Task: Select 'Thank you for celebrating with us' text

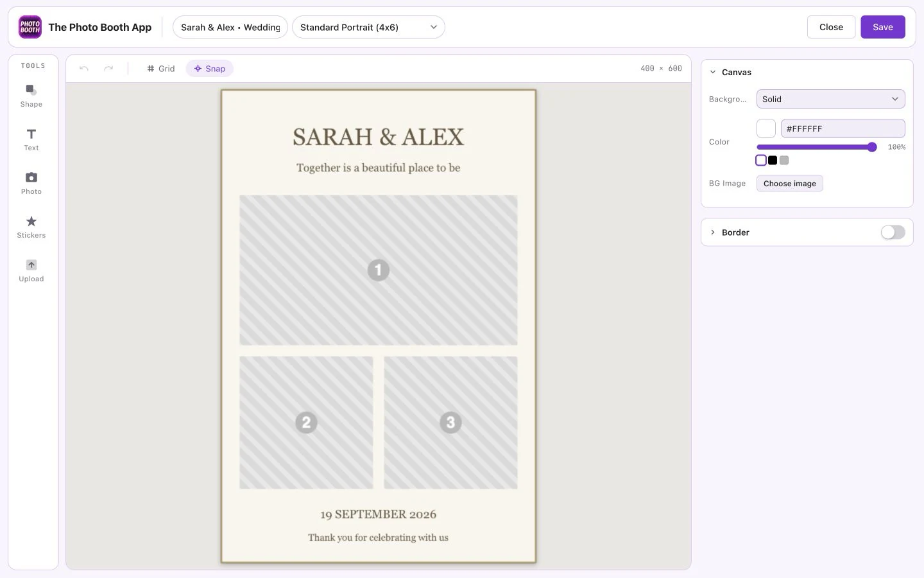Action: click(x=379, y=538)
